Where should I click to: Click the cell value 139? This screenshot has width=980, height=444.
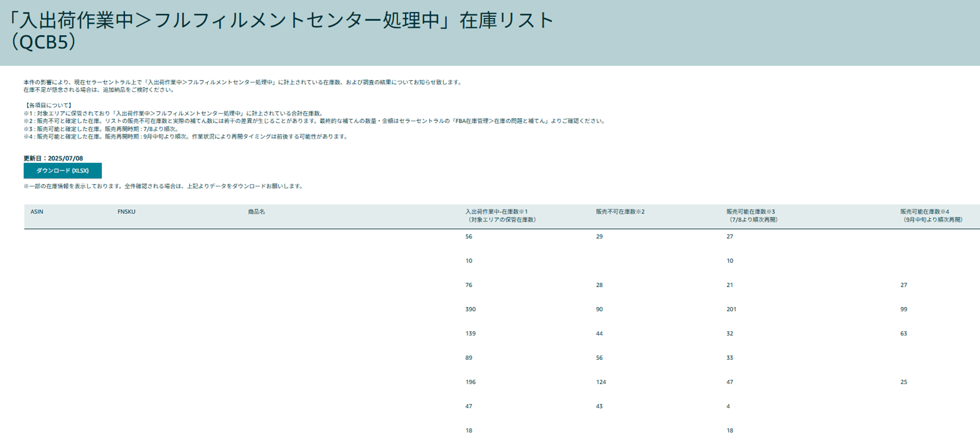point(470,334)
